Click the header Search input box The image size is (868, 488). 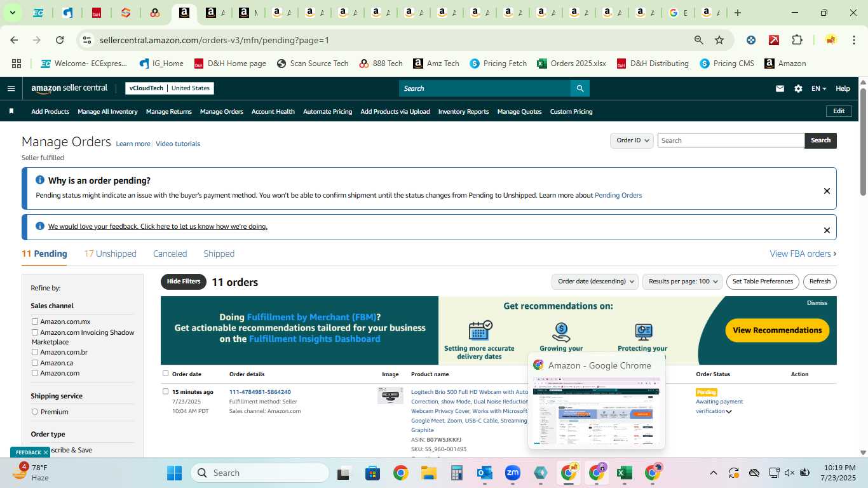click(x=485, y=88)
